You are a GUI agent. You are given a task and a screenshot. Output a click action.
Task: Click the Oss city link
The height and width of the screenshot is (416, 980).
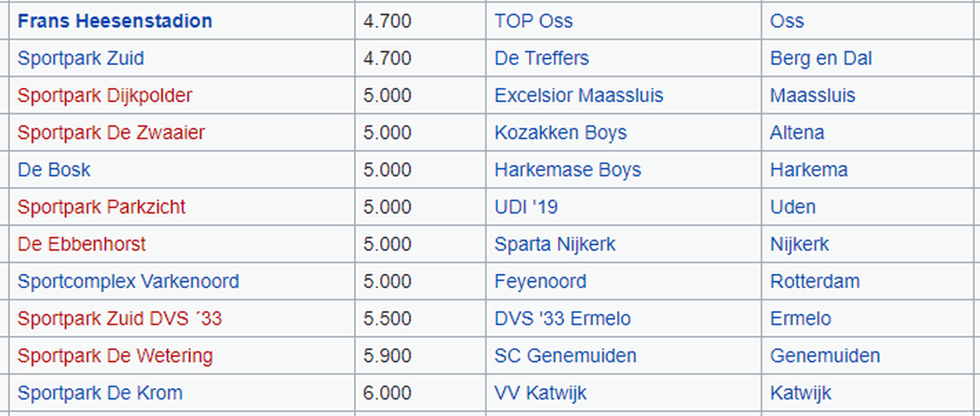[787, 21]
